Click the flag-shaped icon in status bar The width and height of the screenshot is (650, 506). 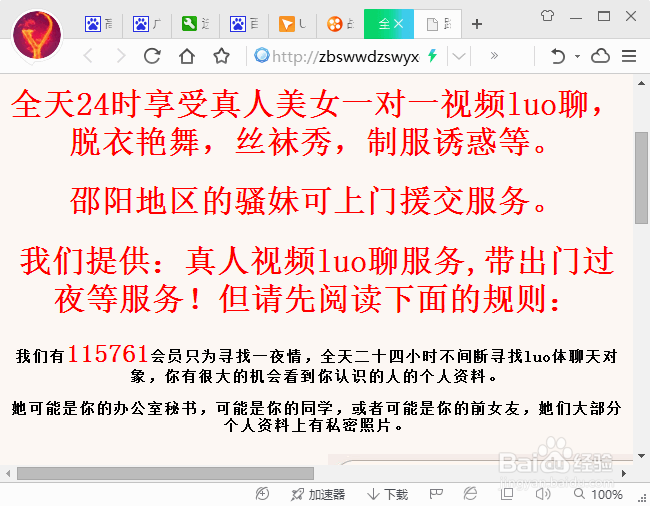coord(436,494)
